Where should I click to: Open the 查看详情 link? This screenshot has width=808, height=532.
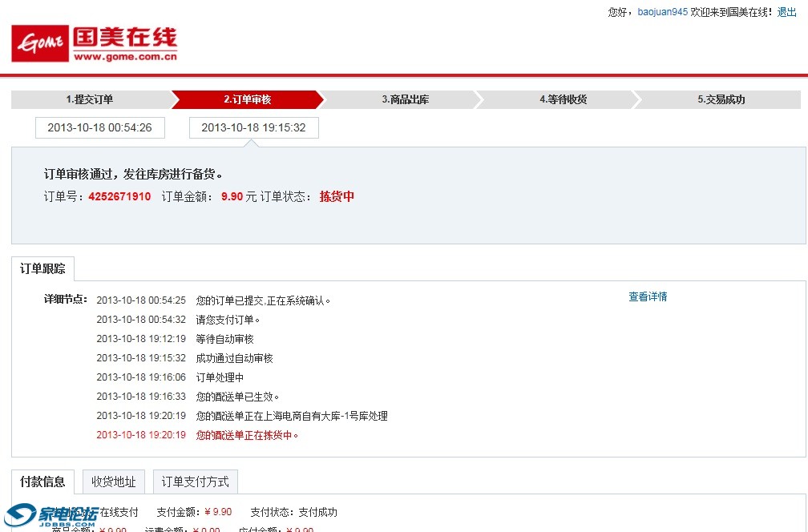tap(648, 296)
